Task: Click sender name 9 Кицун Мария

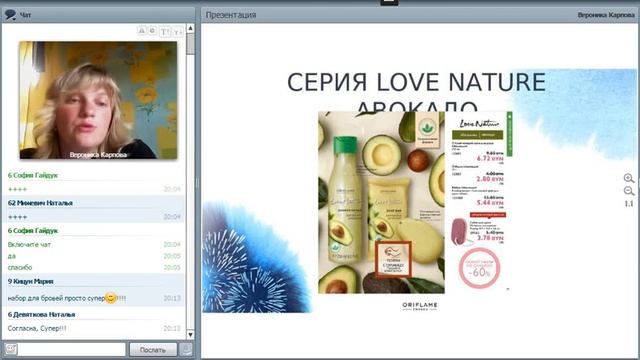Action: pyautogui.click(x=31, y=281)
